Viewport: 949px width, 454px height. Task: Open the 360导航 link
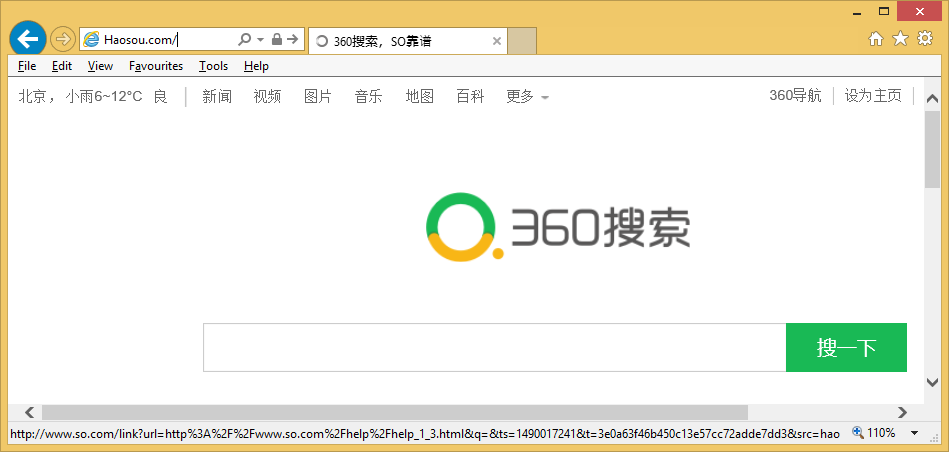tap(795, 96)
